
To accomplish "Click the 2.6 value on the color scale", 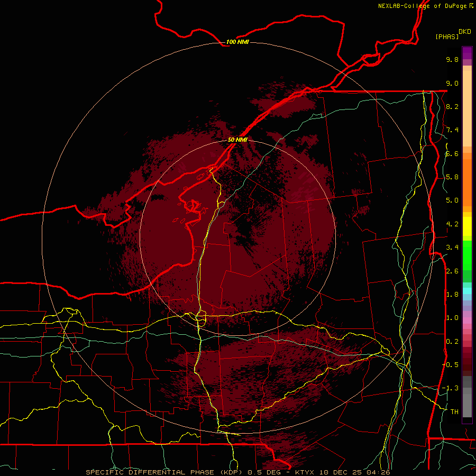I will pos(452,271).
